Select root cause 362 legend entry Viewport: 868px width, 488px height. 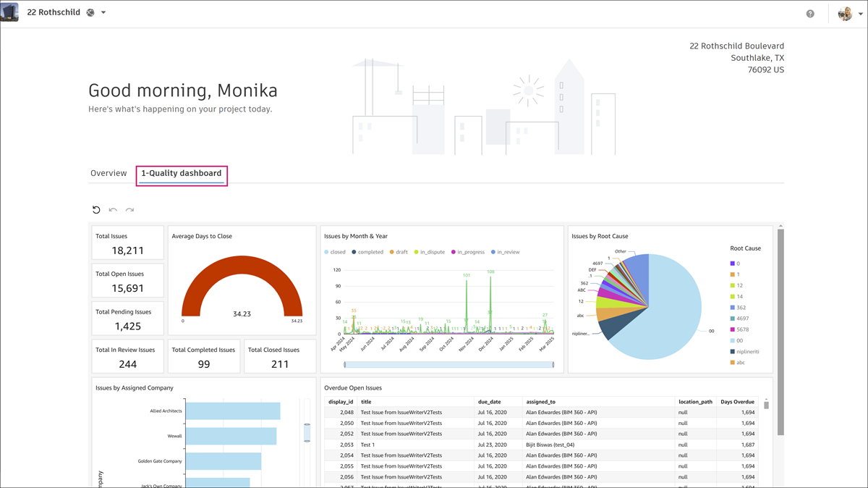click(738, 308)
